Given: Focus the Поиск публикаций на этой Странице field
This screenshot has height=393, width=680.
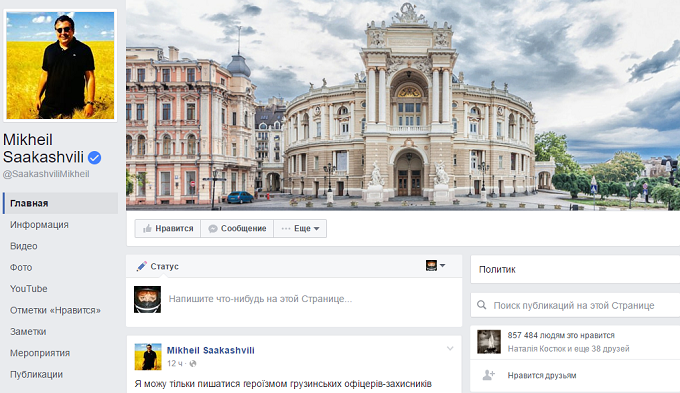Looking at the screenshot, I should (x=574, y=305).
